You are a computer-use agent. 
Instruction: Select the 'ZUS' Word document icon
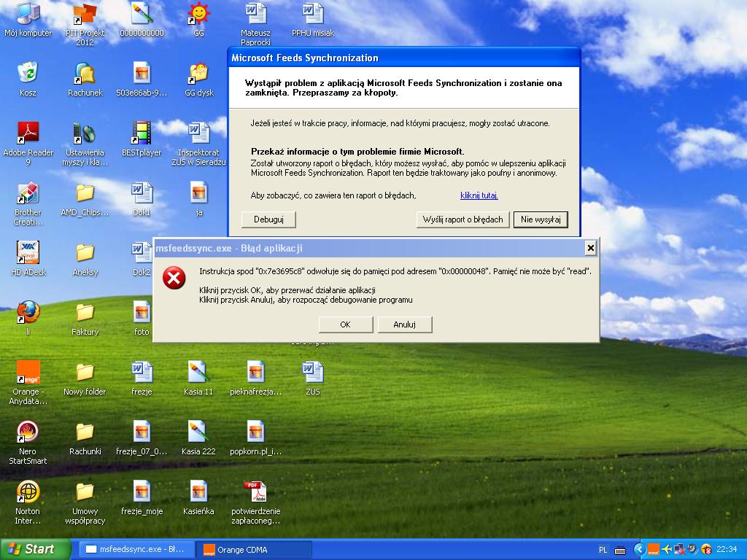[312, 378]
